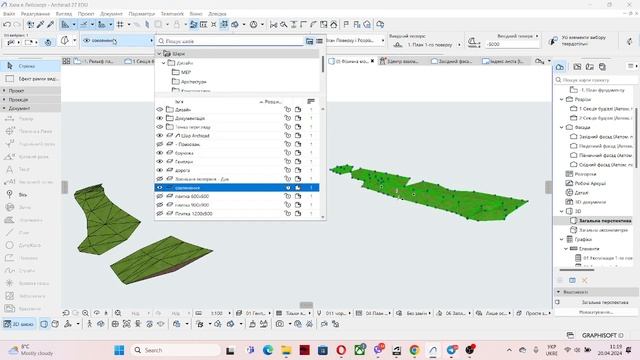Toggle visibility eye of Дизайн folder layer

click(160, 109)
